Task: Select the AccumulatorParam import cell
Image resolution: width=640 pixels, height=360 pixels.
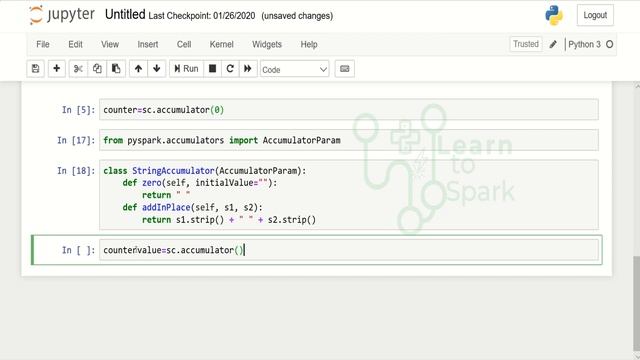Action: click(349, 140)
